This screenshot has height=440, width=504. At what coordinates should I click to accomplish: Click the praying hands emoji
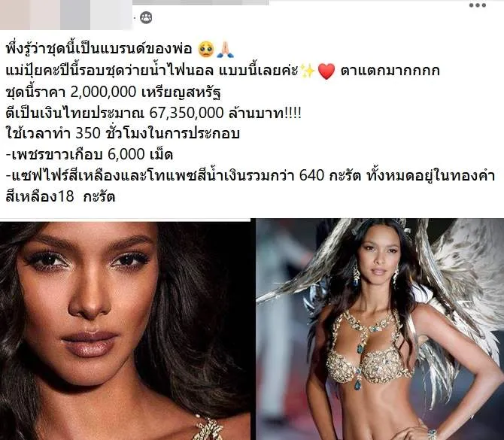(225, 49)
